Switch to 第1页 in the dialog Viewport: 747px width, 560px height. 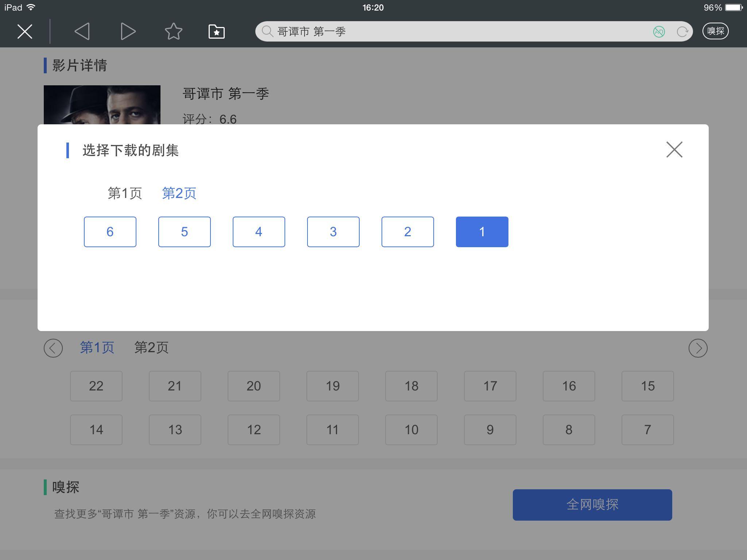click(125, 193)
